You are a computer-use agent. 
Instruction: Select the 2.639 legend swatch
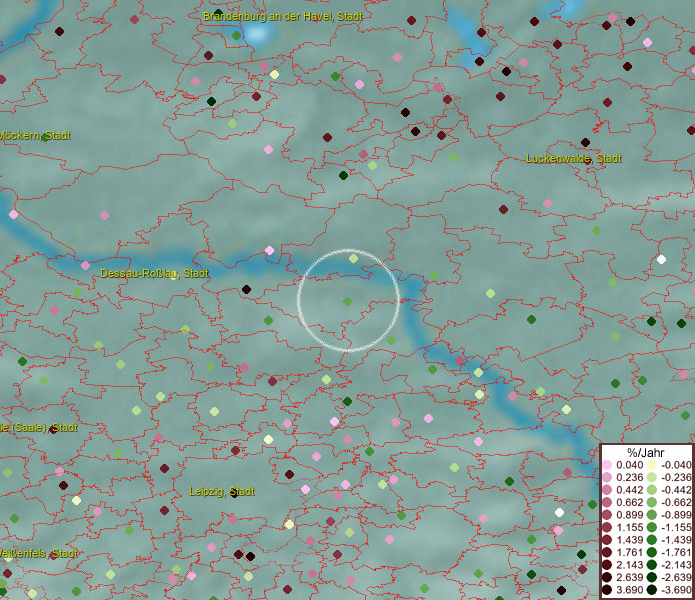[x=607, y=577]
